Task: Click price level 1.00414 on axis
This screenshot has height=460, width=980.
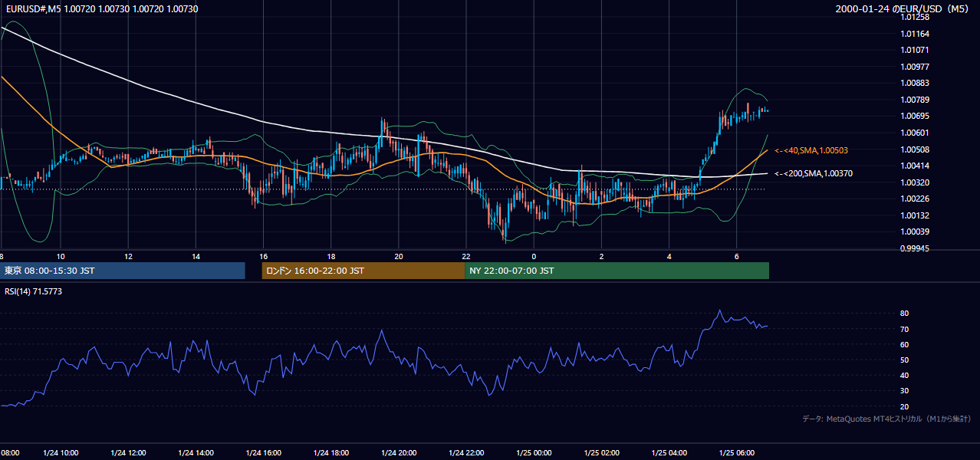Action: (915, 166)
